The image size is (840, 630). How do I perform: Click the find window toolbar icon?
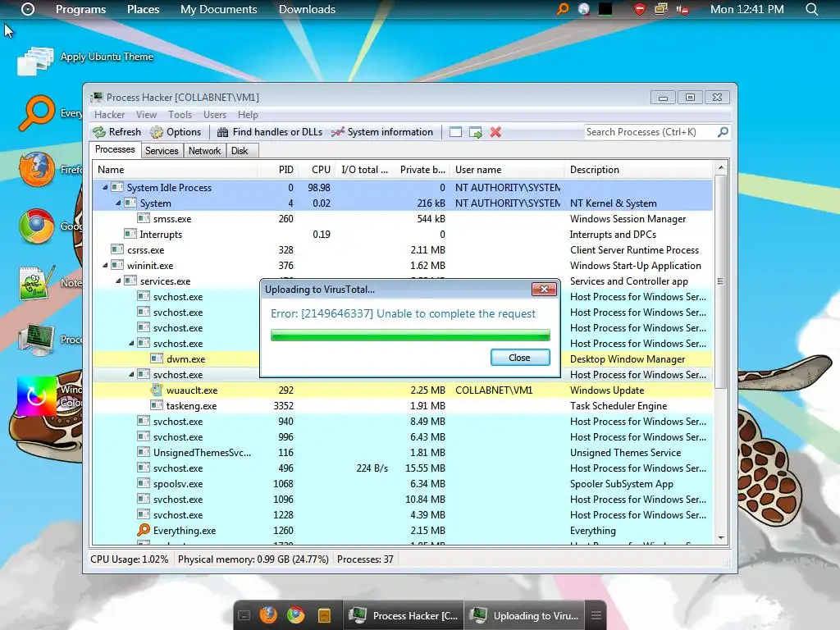pos(455,132)
